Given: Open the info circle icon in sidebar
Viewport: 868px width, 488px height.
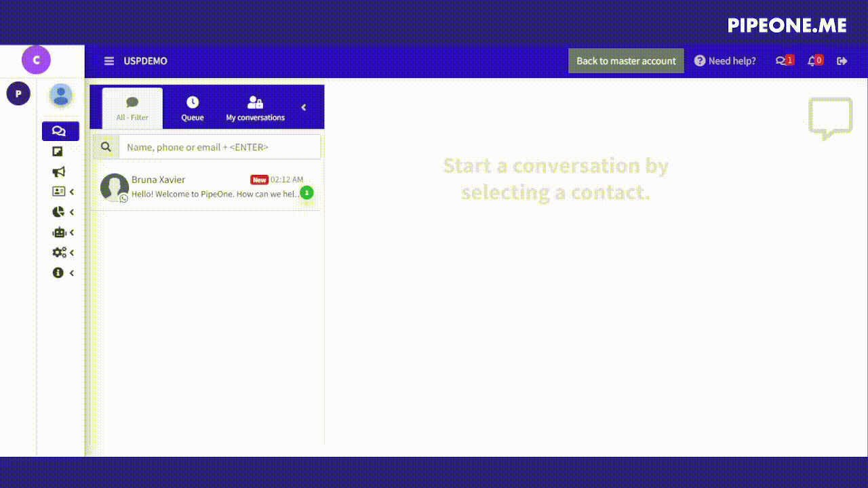Looking at the screenshot, I should (x=58, y=272).
